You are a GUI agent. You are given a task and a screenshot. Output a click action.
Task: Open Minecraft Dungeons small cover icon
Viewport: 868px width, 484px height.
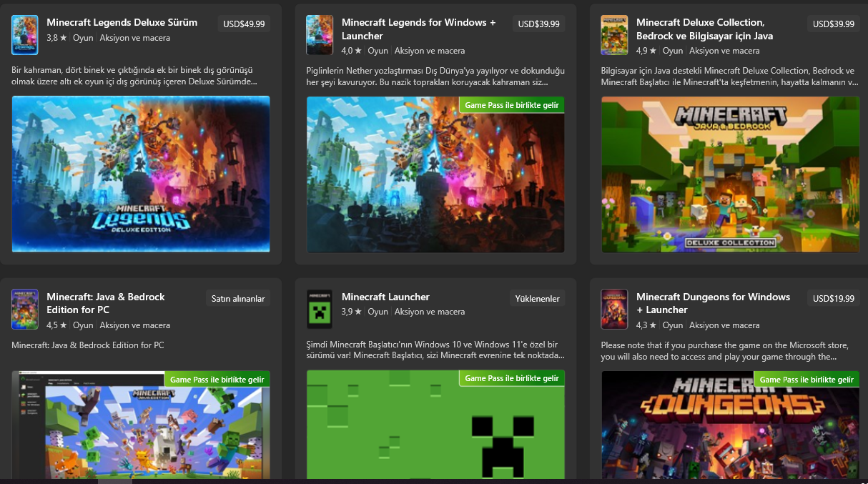tap(614, 310)
